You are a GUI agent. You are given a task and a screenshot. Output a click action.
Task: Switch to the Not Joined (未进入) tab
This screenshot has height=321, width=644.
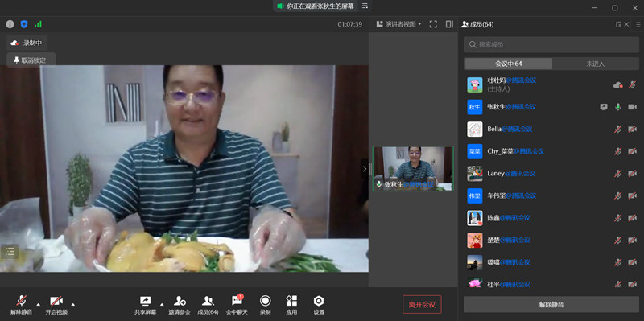pos(596,64)
